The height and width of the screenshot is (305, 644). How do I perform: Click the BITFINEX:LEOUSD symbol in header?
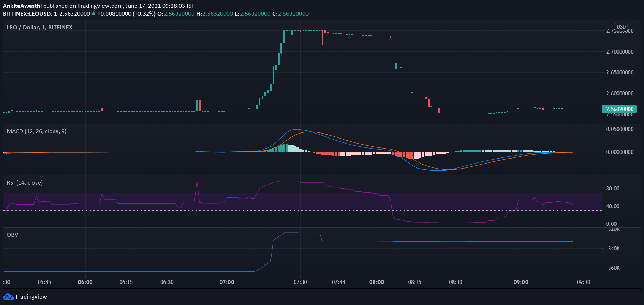[x=27, y=14]
